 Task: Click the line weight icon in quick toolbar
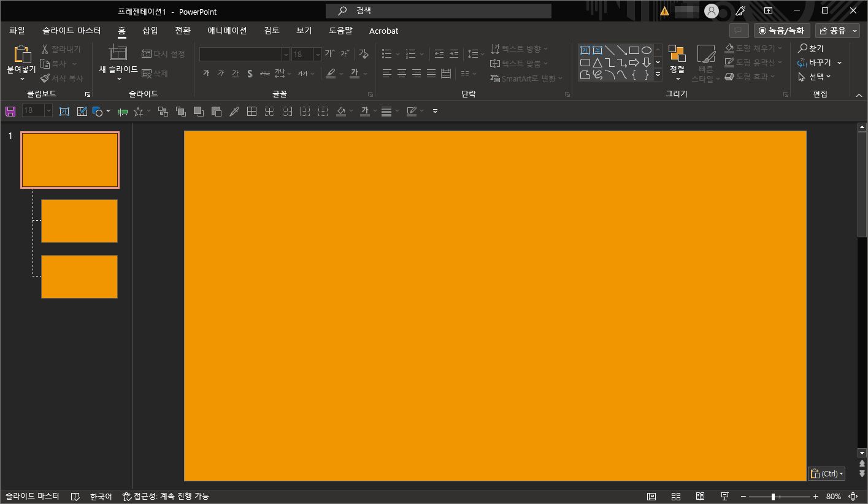pyautogui.click(x=386, y=111)
